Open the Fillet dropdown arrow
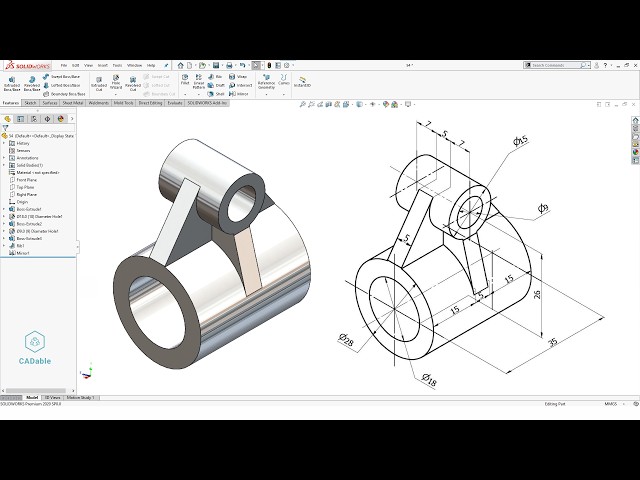The image size is (640, 480). tap(185, 95)
